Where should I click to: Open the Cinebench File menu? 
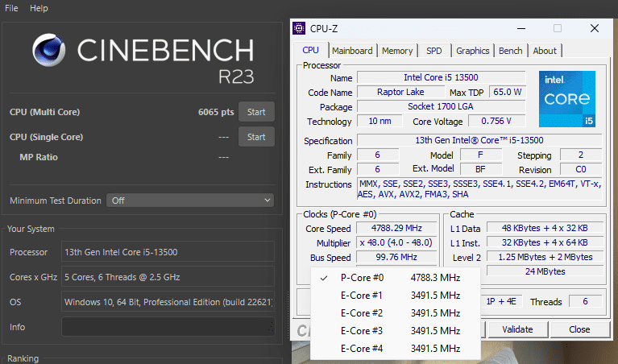11,8
